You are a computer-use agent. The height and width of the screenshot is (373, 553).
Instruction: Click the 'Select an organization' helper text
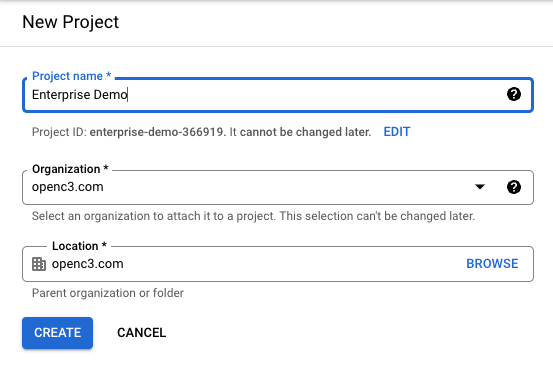pyautogui.click(x=253, y=216)
